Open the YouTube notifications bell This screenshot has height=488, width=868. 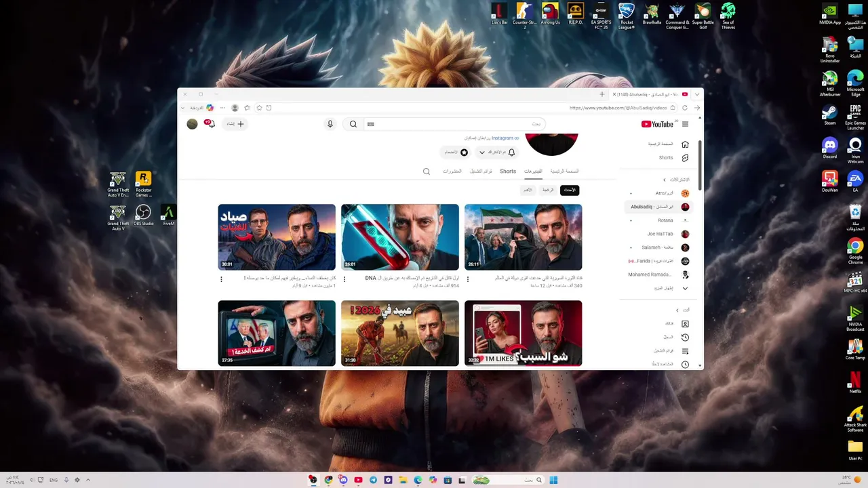pos(210,123)
